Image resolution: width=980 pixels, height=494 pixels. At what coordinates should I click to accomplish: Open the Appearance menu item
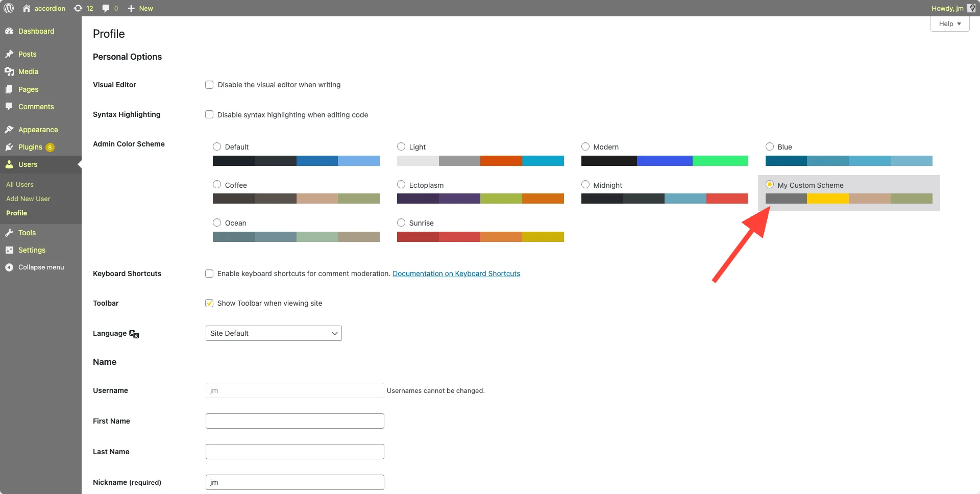tap(38, 130)
